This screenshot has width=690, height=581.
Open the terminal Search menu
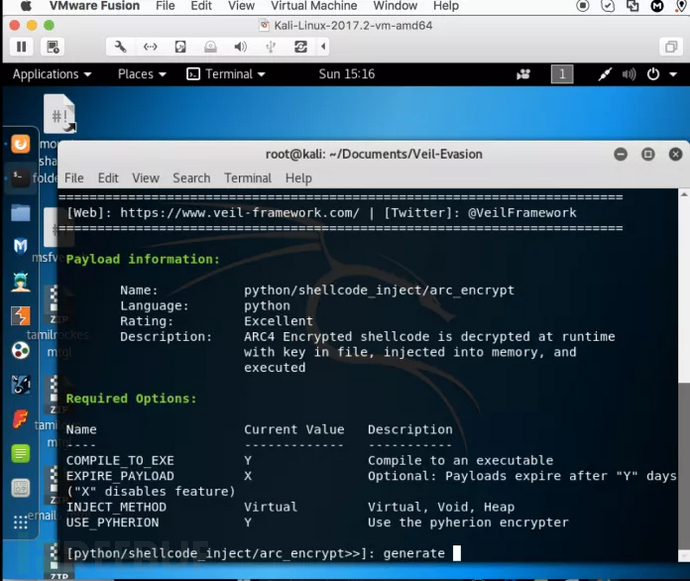(191, 178)
